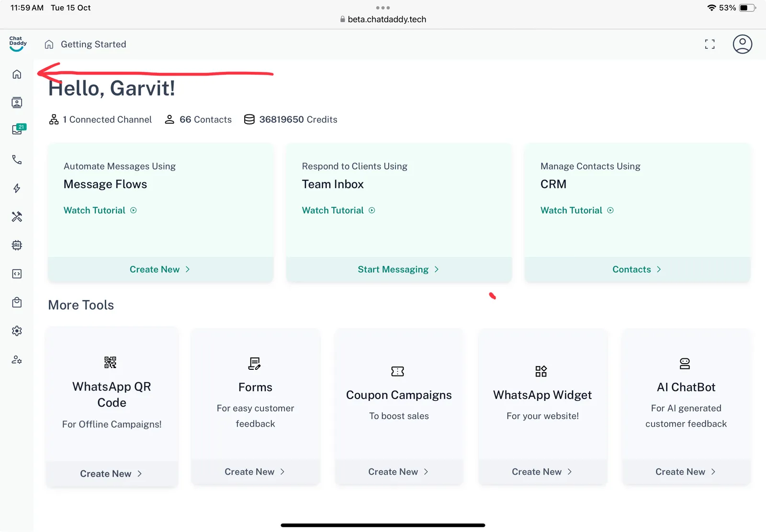The width and height of the screenshot is (766, 532).
Task: Open the tools icon in sidebar
Action: click(x=17, y=217)
